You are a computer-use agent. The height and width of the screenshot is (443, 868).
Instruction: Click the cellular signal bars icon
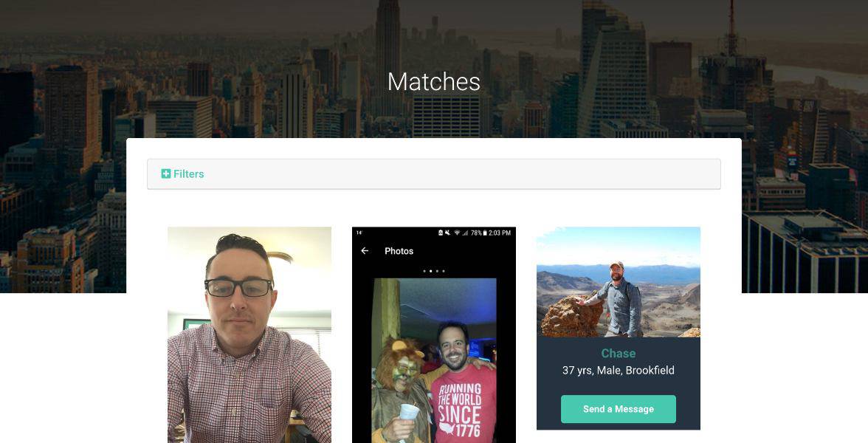(466, 233)
